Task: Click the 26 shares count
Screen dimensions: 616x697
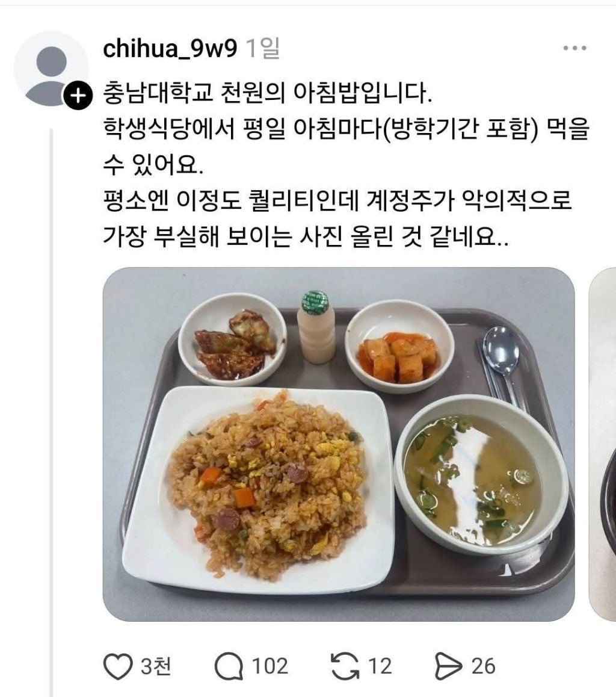Action: point(483,666)
